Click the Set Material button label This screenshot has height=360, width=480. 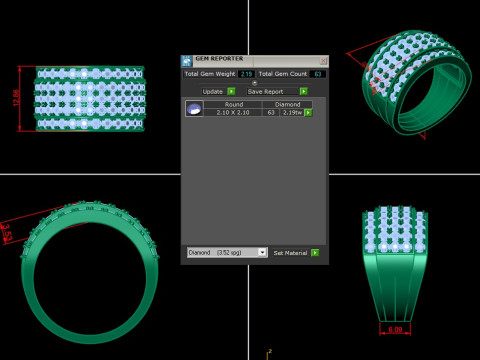(x=290, y=253)
